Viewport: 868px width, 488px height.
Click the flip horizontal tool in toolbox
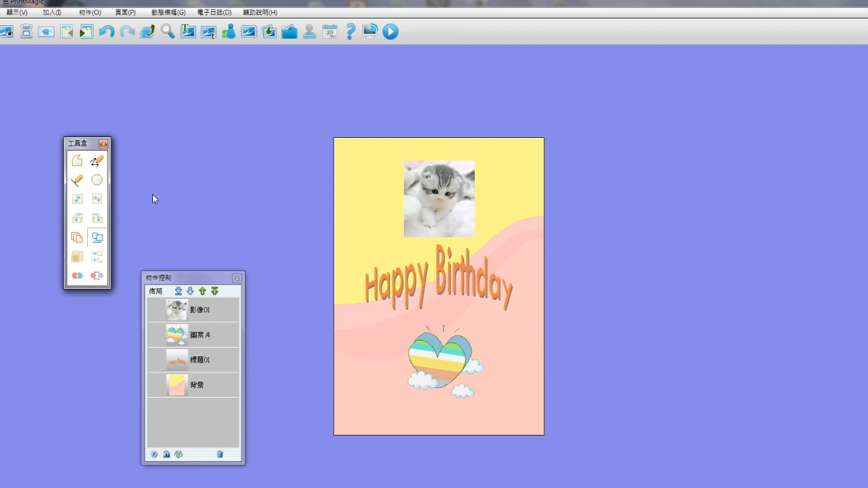(77, 199)
